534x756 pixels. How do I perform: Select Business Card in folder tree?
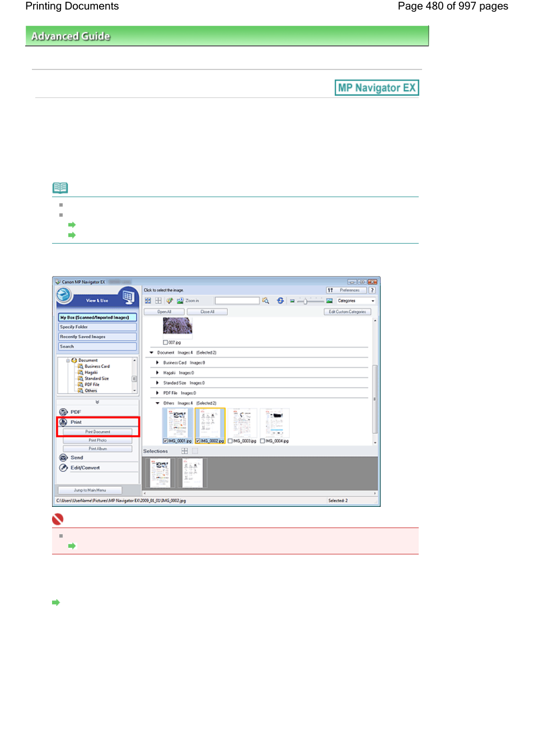pos(97,366)
